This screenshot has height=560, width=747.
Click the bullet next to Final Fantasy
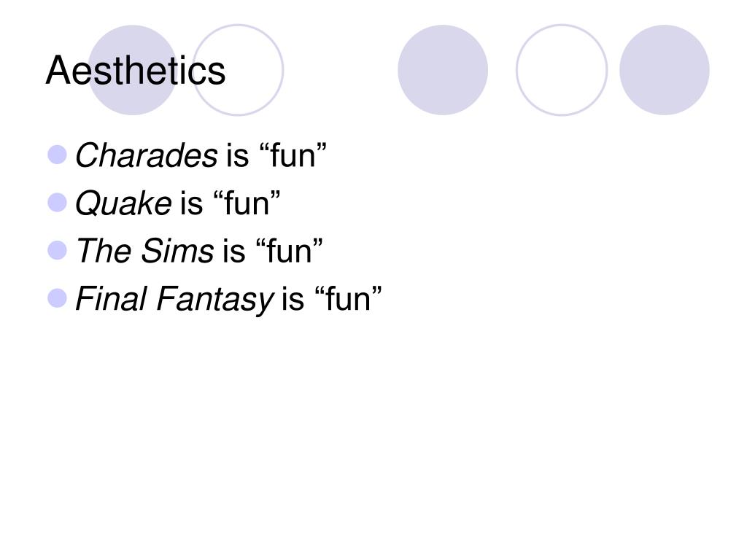point(57,297)
